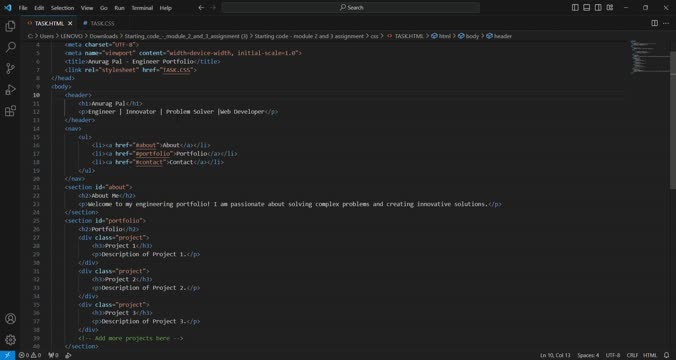Viewport: 676px width, 360px height.
Task: Click the HTML language mode in status bar
Action: click(650, 355)
